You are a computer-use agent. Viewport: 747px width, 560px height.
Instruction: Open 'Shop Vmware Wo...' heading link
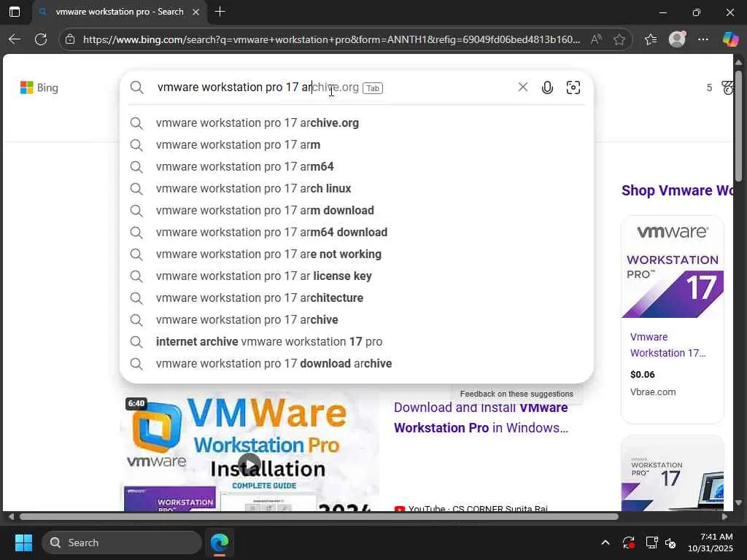(x=677, y=190)
